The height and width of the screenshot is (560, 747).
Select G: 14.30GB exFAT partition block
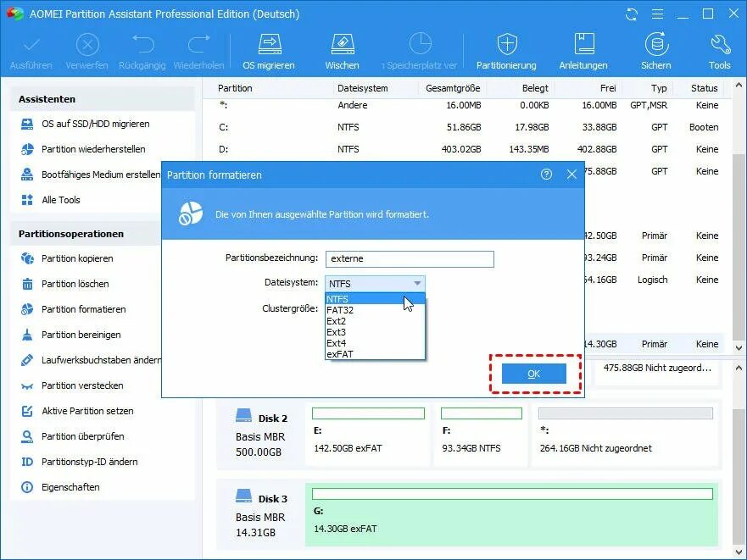pos(511,513)
